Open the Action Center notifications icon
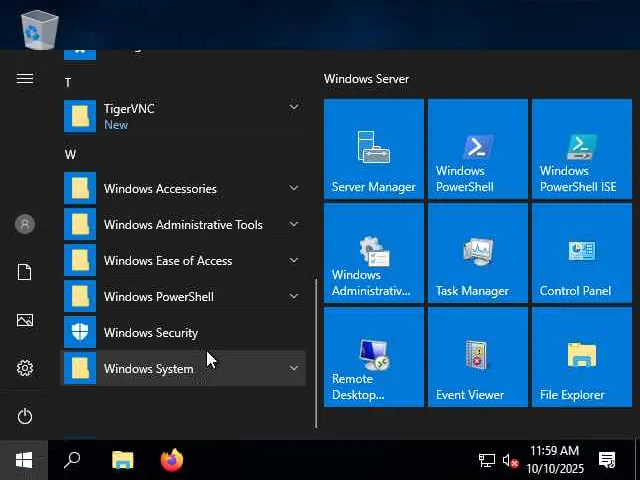The image size is (640, 480). [x=607, y=460]
